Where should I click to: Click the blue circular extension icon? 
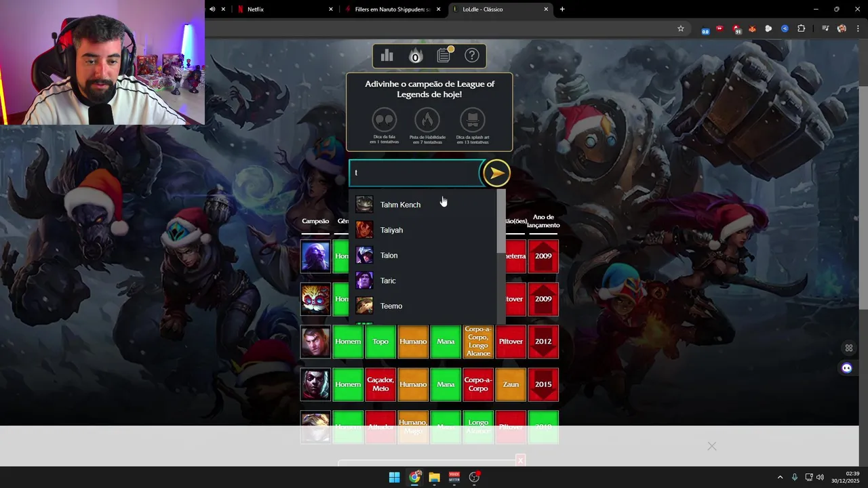click(x=785, y=28)
